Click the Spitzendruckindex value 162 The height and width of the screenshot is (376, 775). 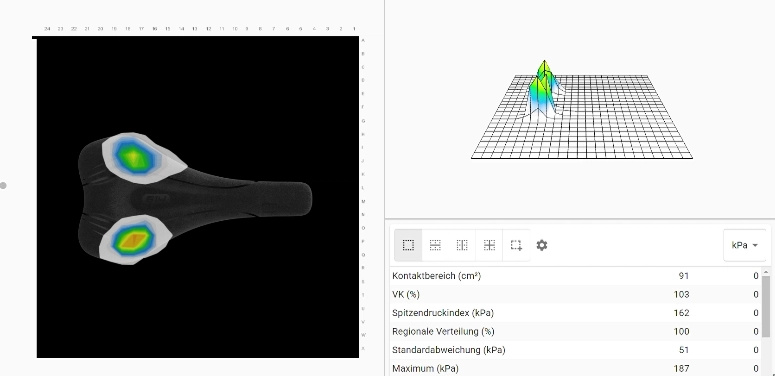(682, 313)
